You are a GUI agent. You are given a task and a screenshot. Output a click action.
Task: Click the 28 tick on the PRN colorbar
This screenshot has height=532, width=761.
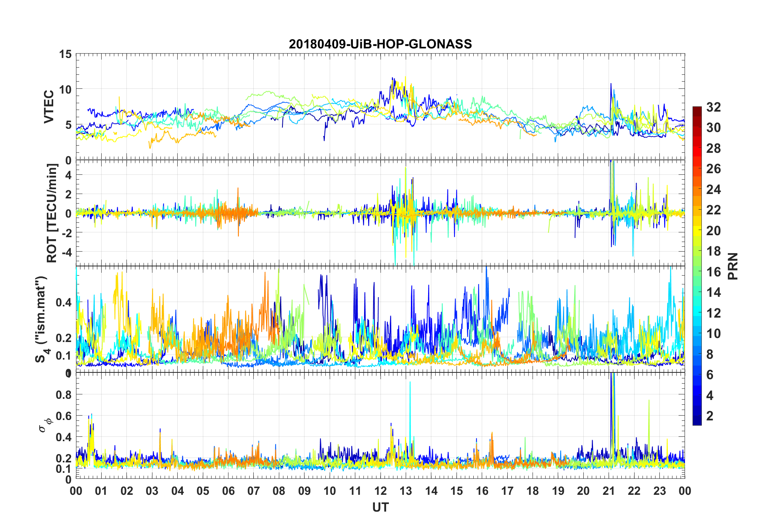pos(713,148)
